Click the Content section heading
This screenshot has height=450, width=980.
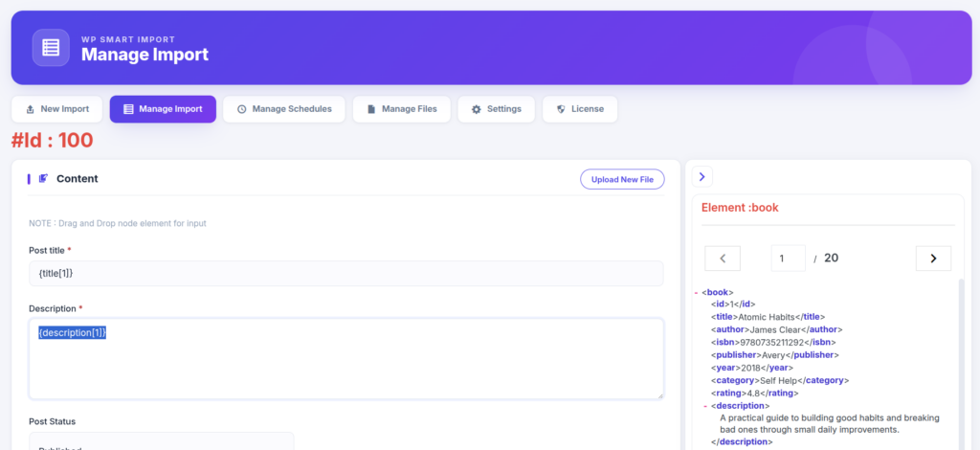click(x=77, y=179)
